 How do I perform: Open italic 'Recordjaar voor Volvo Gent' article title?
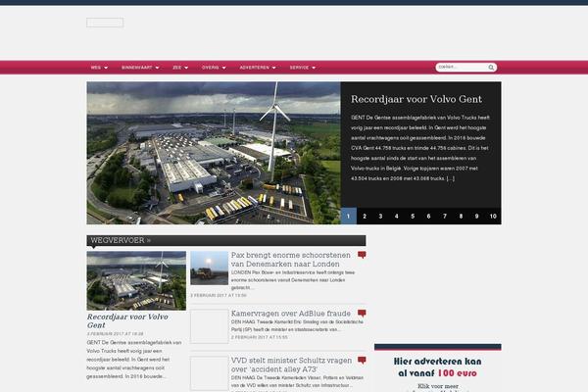click(x=127, y=320)
